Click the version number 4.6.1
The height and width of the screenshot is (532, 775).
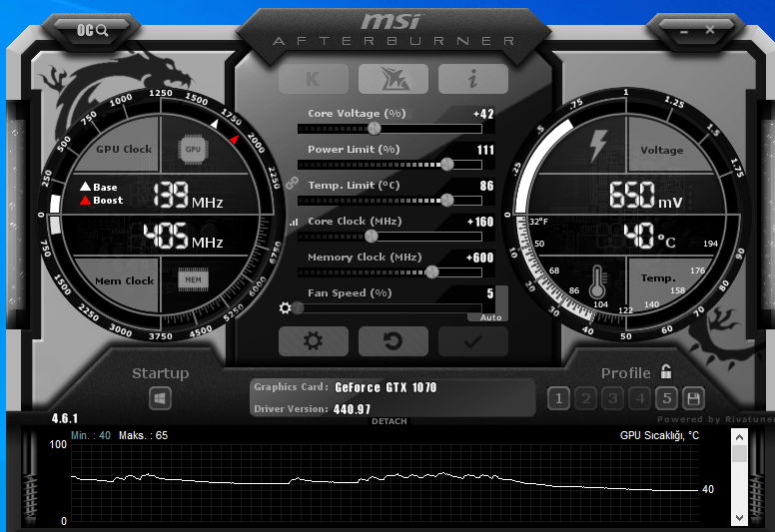[65, 419]
